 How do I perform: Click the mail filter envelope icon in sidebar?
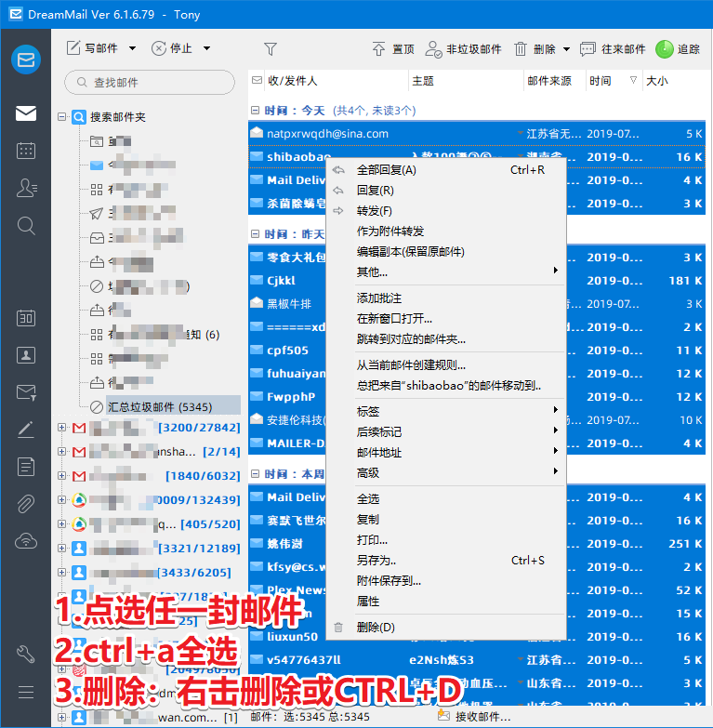(26, 392)
